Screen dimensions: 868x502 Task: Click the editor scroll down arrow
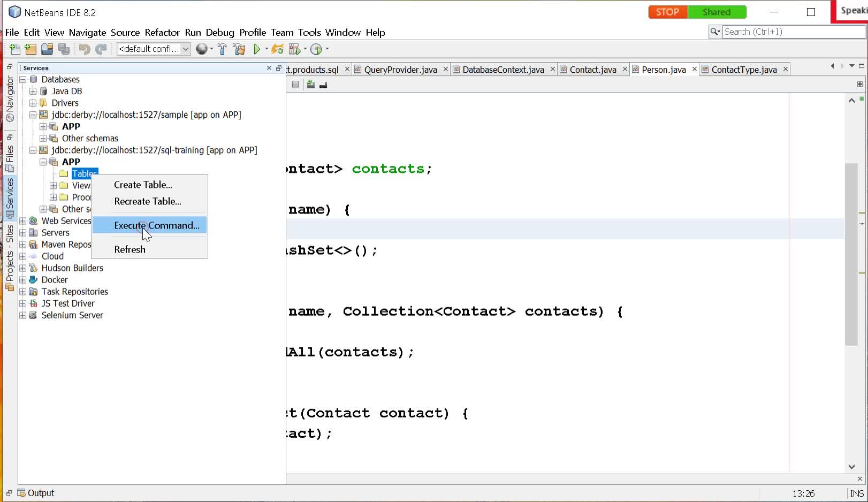coord(851,467)
